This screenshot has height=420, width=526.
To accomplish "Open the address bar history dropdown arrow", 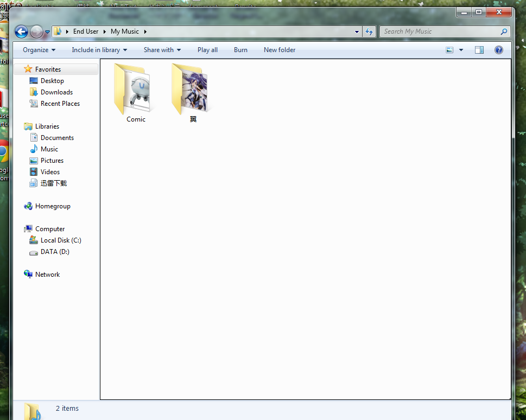I will (357, 32).
